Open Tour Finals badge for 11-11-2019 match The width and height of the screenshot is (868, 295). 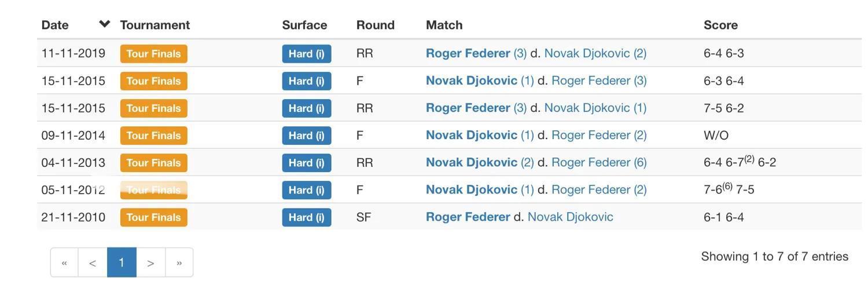click(154, 54)
